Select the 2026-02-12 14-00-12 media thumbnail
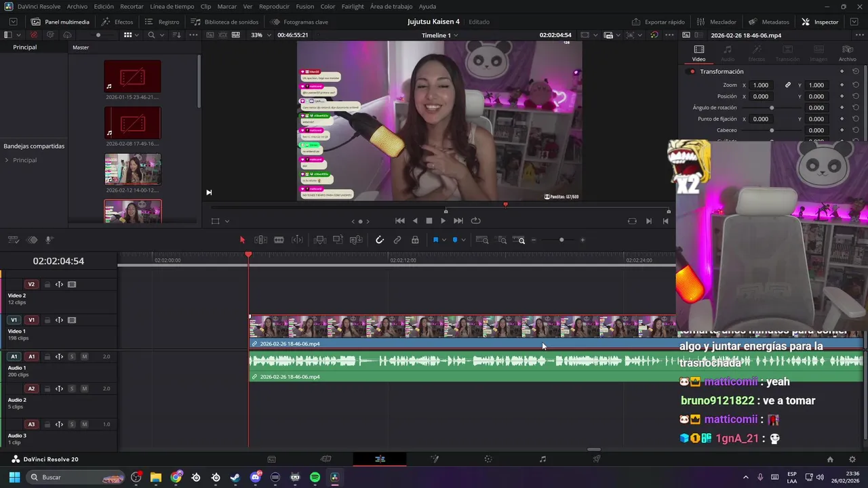Image resolution: width=868 pixels, height=488 pixels. (x=133, y=169)
